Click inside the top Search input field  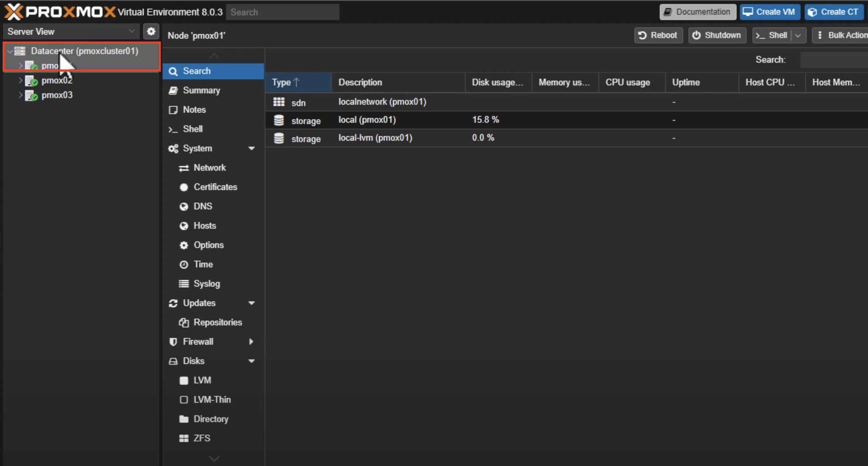coord(282,12)
